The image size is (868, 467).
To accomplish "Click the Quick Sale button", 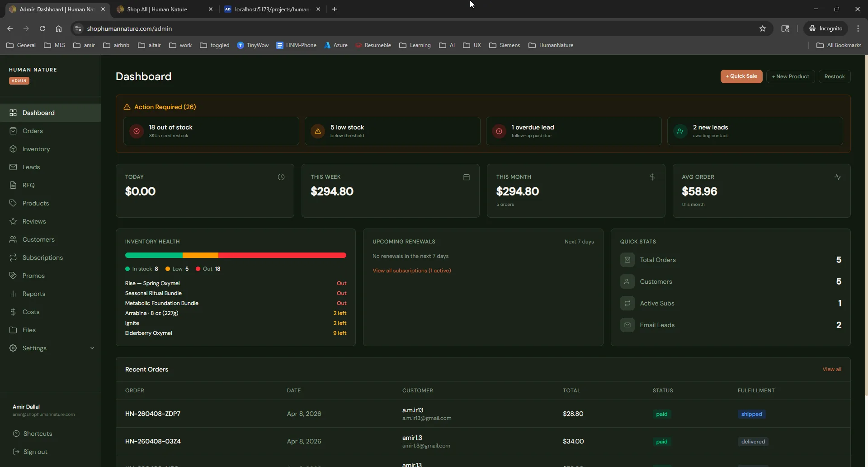I will point(741,76).
